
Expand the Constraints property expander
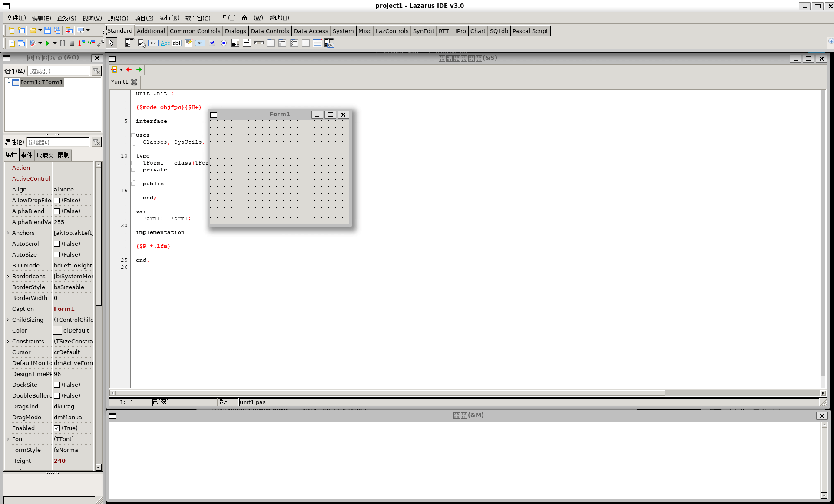pos(7,341)
